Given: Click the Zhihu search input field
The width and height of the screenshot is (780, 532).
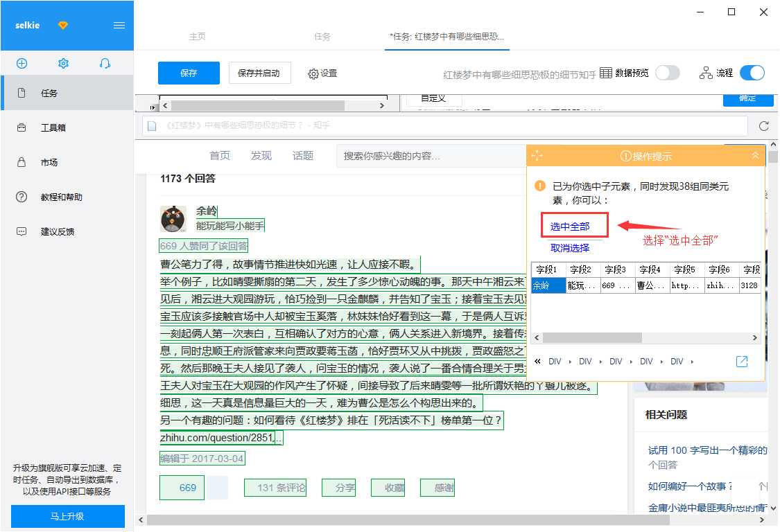Looking at the screenshot, I should pyautogui.click(x=431, y=156).
